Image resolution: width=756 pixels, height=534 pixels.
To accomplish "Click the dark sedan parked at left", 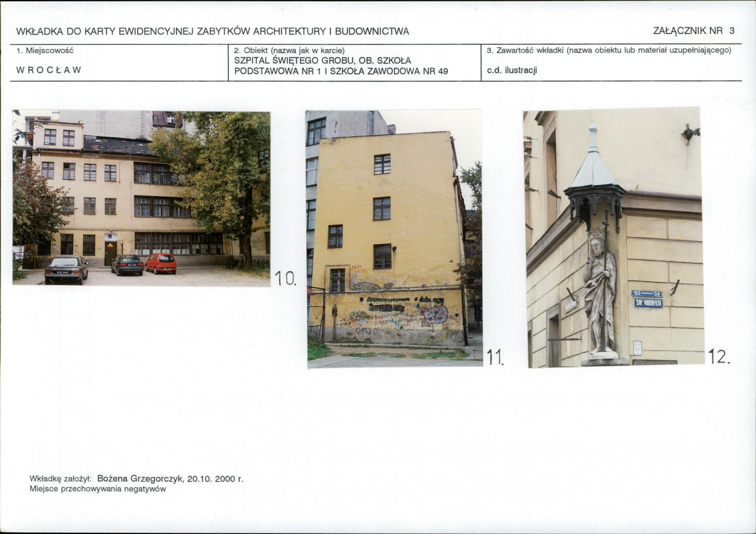I will point(66,269).
